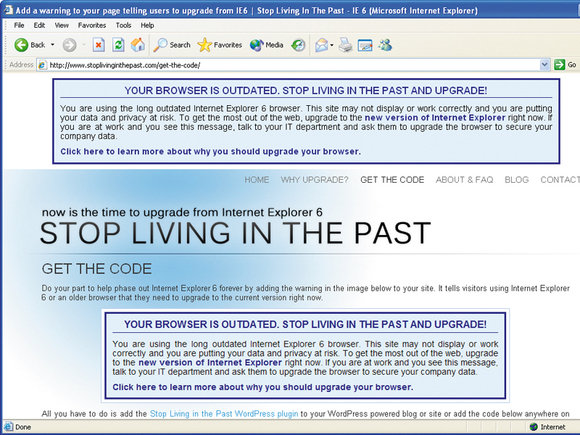Click the Forward arrow icon
The height and width of the screenshot is (435, 580).
(x=69, y=45)
